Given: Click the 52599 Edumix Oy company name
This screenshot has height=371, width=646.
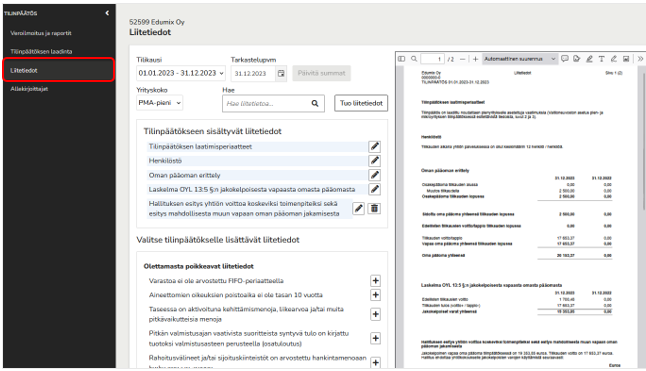Looking at the screenshot, I should click(x=157, y=22).
